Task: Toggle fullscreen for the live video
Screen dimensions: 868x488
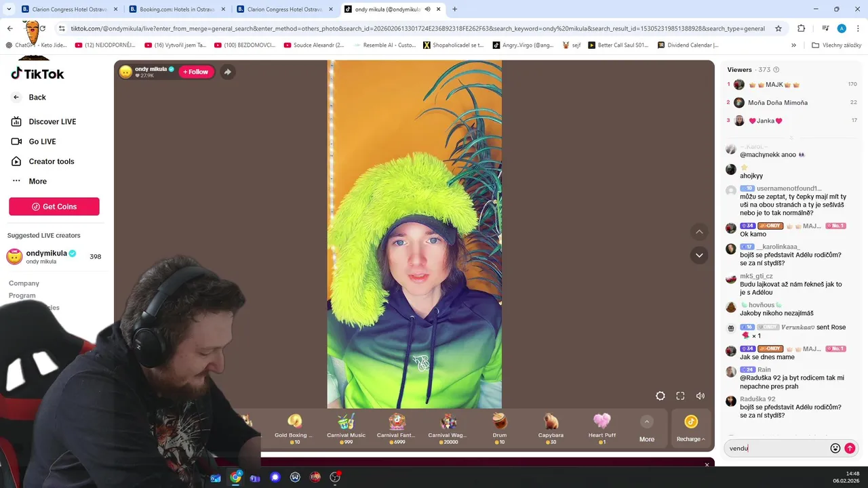Action: 680,396
